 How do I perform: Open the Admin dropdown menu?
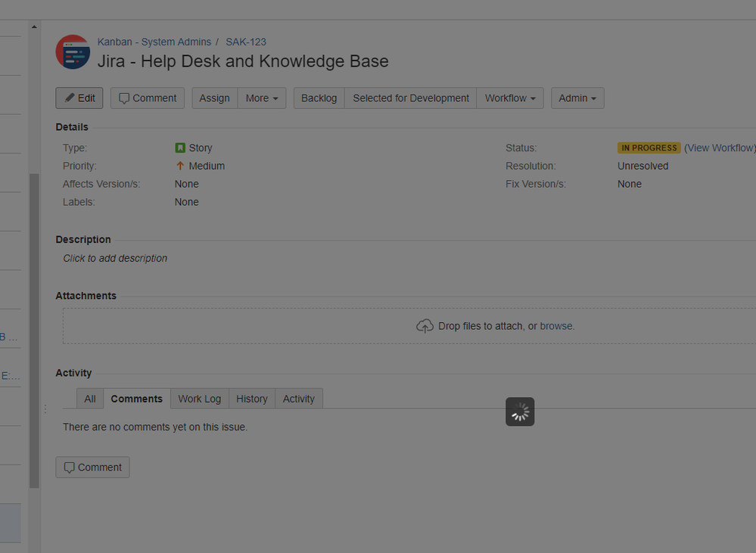(577, 98)
